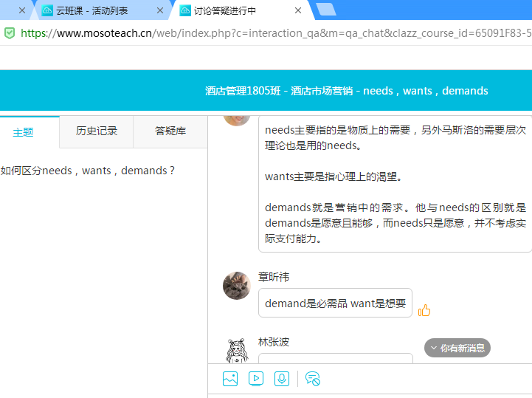The image size is (532, 398).
Task: Click 林张波's partially visible message bubble
Action: pos(336,358)
